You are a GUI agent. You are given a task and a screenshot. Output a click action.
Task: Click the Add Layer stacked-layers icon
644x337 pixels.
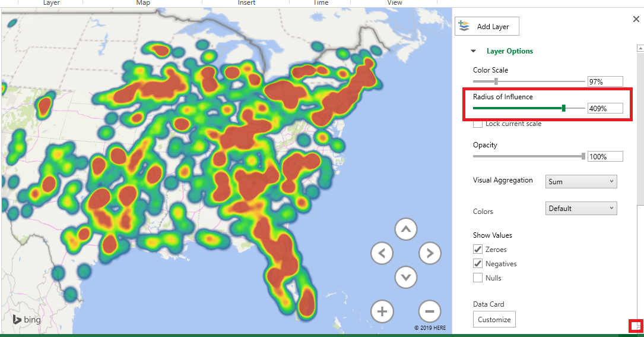[464, 26]
